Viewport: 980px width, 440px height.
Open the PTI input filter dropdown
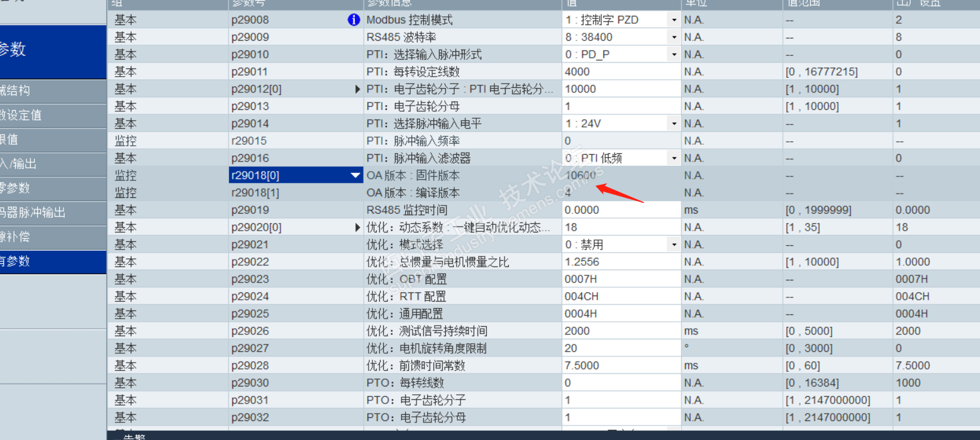pos(674,158)
